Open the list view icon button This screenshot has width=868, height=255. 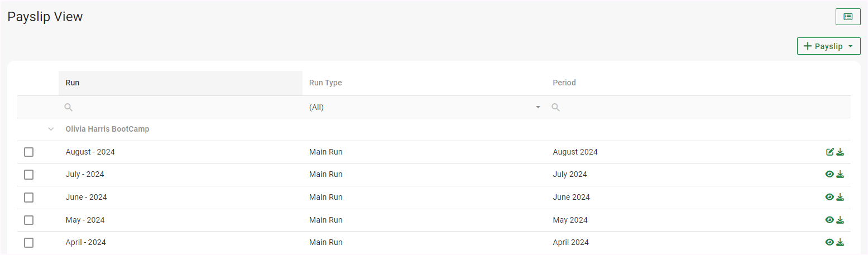point(848,17)
